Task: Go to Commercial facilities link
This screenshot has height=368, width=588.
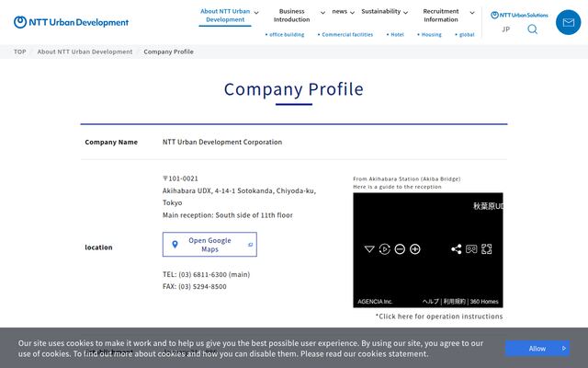Action: click(345, 35)
